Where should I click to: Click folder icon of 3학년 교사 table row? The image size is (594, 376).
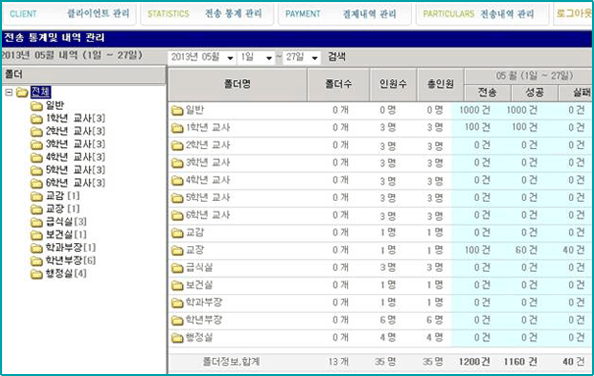177,163
